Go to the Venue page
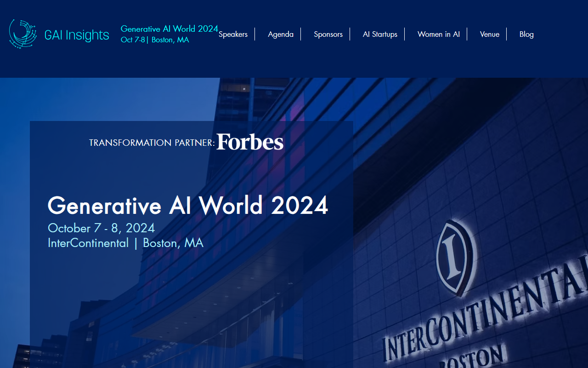The height and width of the screenshot is (368, 588). 490,34
